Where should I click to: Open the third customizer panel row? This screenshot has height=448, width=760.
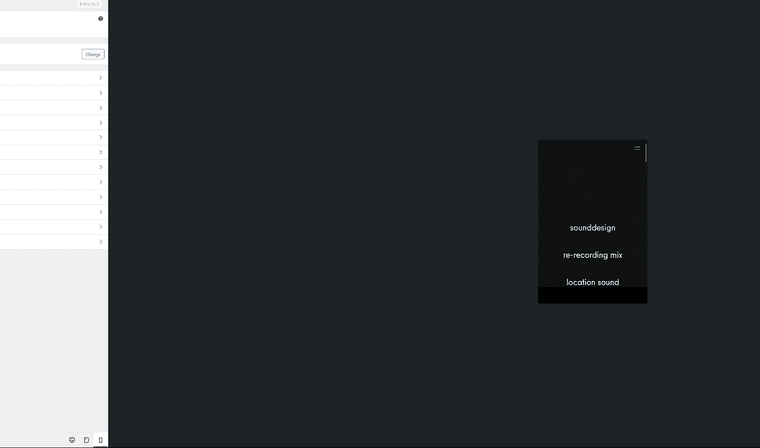point(100,108)
